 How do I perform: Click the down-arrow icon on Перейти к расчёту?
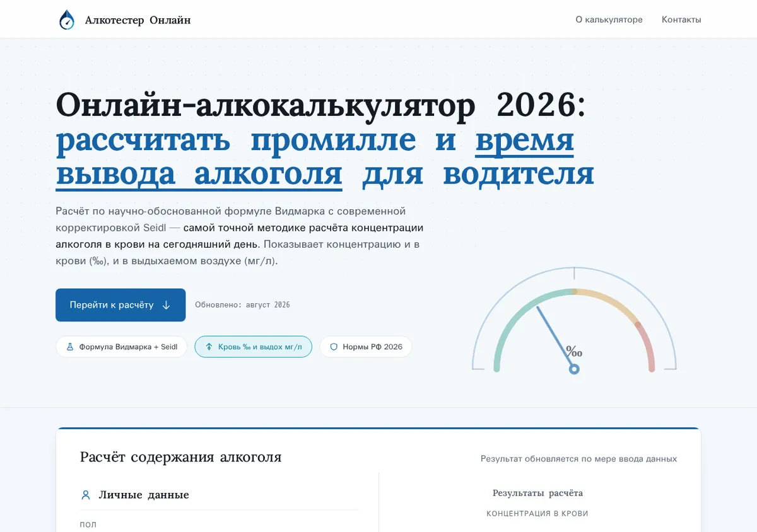pos(167,305)
